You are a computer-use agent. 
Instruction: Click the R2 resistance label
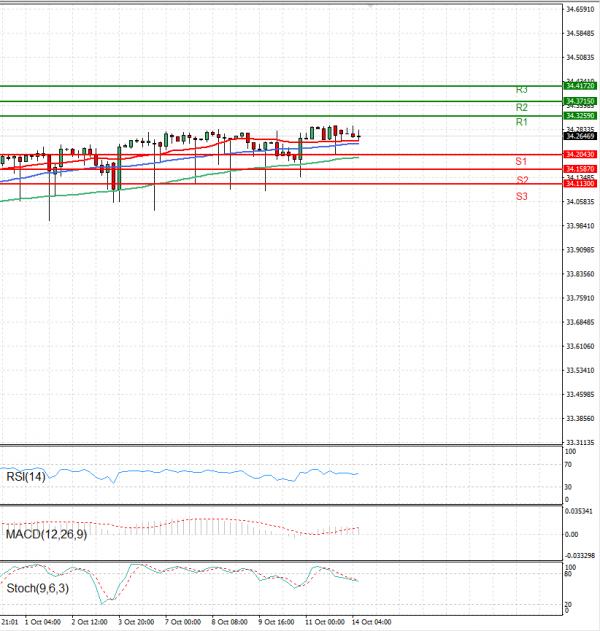[522, 107]
